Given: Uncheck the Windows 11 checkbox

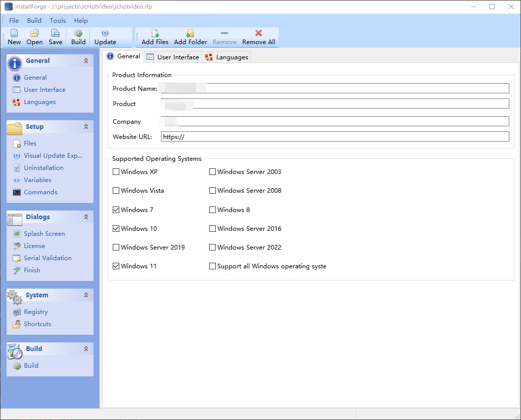Looking at the screenshot, I should [116, 266].
